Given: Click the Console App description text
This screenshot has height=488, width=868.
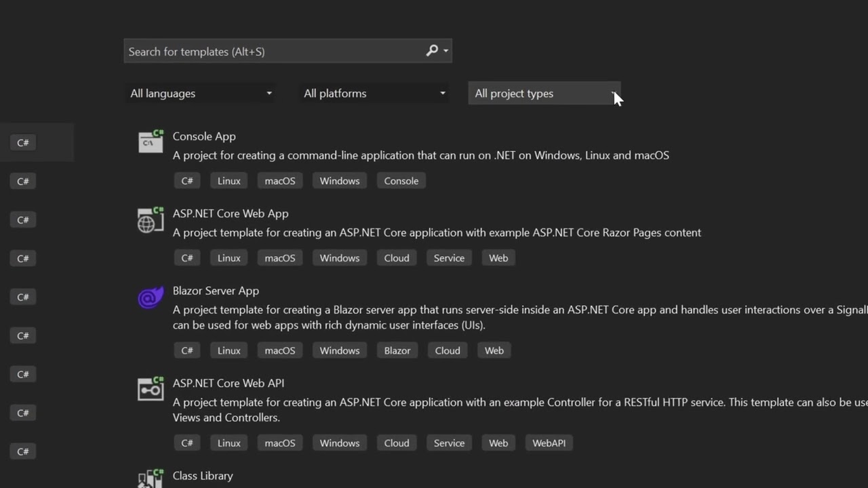Looking at the screenshot, I should click(x=420, y=155).
